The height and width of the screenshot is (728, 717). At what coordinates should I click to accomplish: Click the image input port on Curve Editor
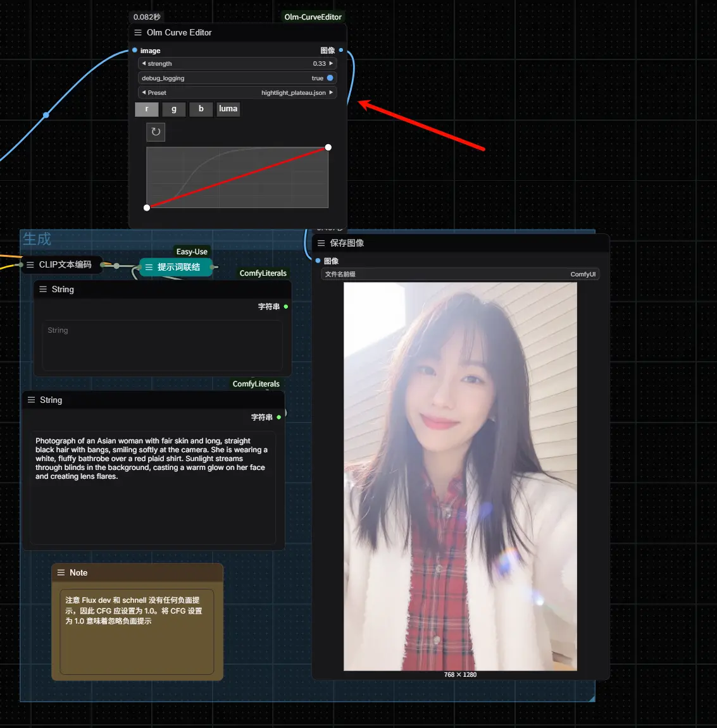click(x=135, y=50)
